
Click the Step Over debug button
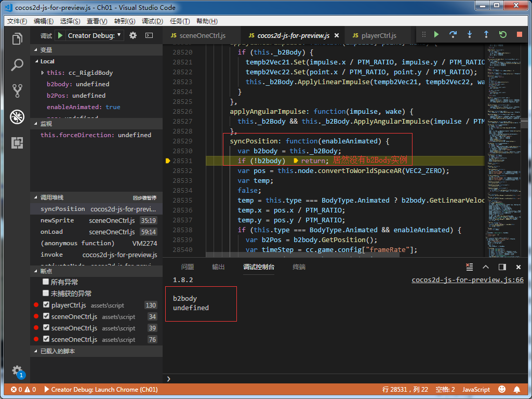[453, 34]
